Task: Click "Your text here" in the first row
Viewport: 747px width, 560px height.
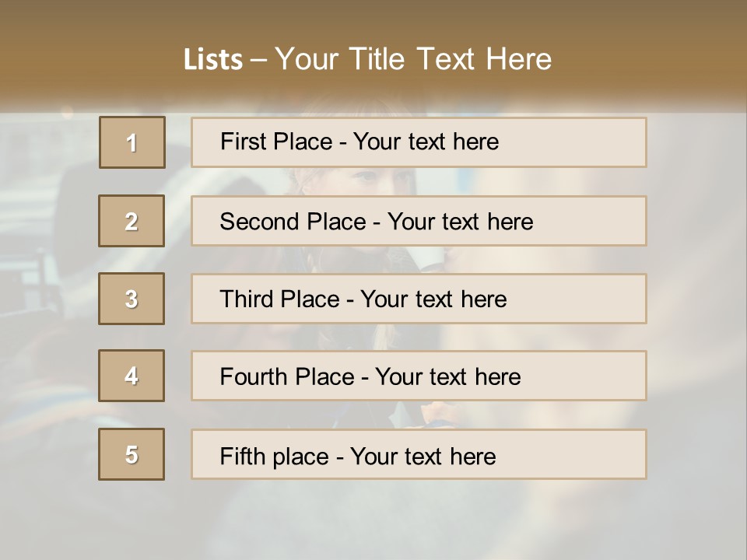Action: [426, 142]
